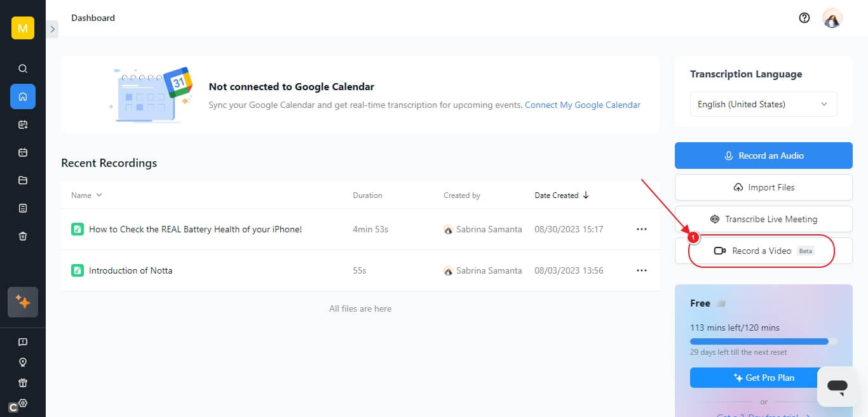Open the calendar events sidebar icon
Viewport: 868px width, 417px height.
tap(23, 152)
